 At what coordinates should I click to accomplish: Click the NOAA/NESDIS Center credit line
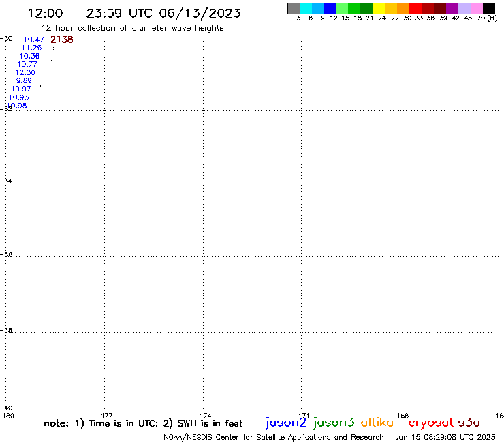click(x=274, y=438)
